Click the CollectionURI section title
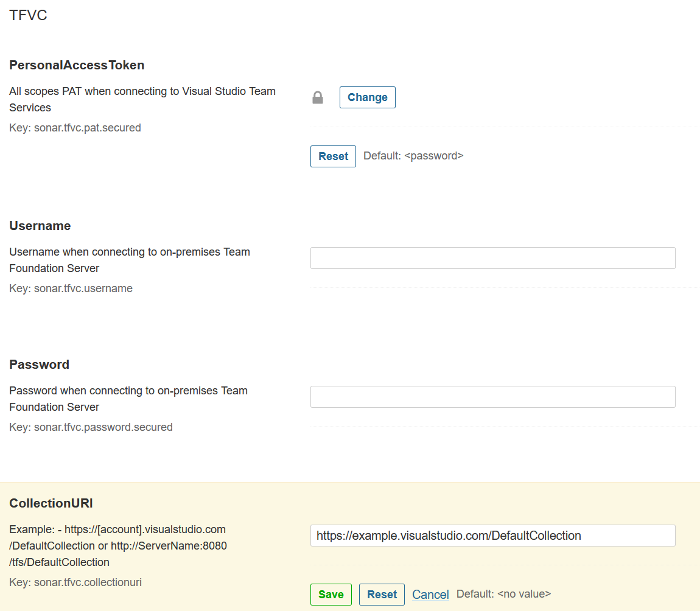This screenshot has width=700, height=611. 51,503
